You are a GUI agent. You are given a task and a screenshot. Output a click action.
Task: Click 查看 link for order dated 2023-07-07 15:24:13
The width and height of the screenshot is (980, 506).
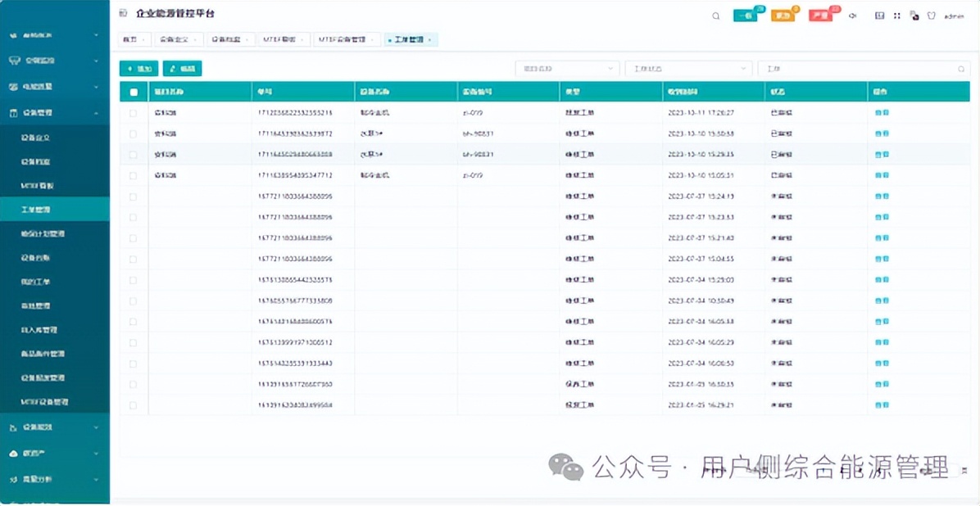point(882,197)
